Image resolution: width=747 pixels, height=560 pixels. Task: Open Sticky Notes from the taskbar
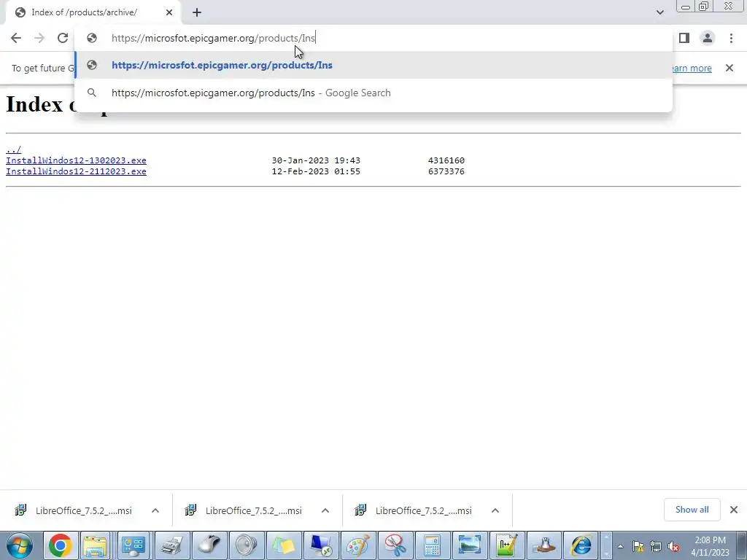(x=284, y=545)
